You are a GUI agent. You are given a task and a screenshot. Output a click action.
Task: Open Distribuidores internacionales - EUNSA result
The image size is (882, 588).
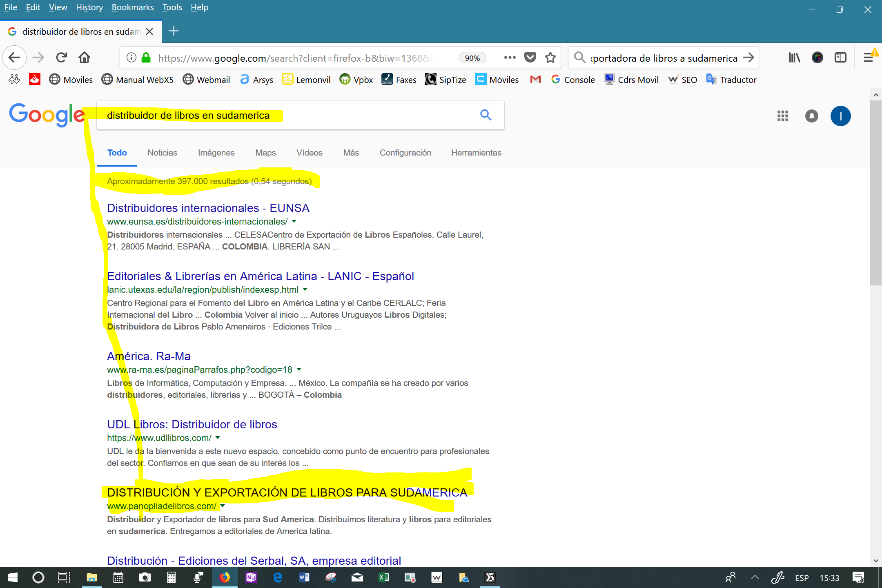208,208
